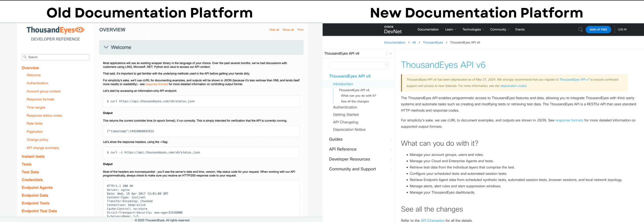The image size is (644, 222).
Task: Open Response formats in old sidebar
Action: 40,99
